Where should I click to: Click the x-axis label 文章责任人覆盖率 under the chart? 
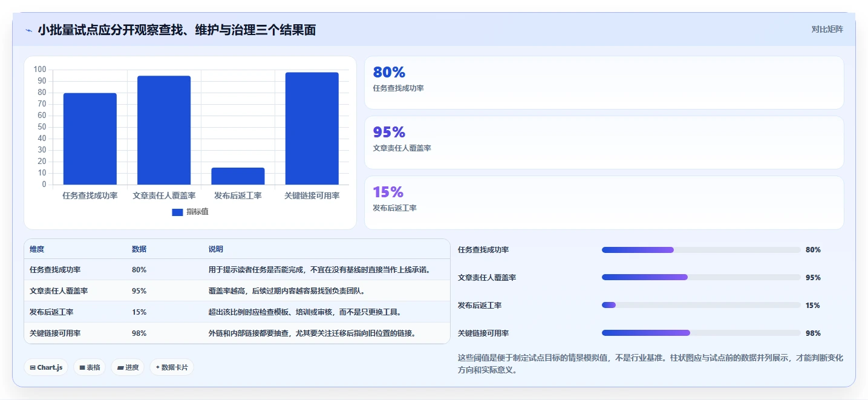[x=164, y=195]
